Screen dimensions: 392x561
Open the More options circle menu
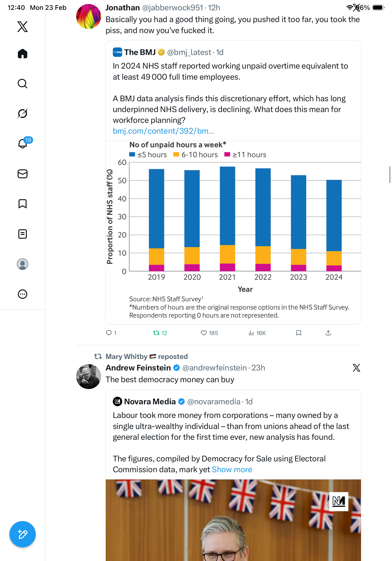coord(23,294)
